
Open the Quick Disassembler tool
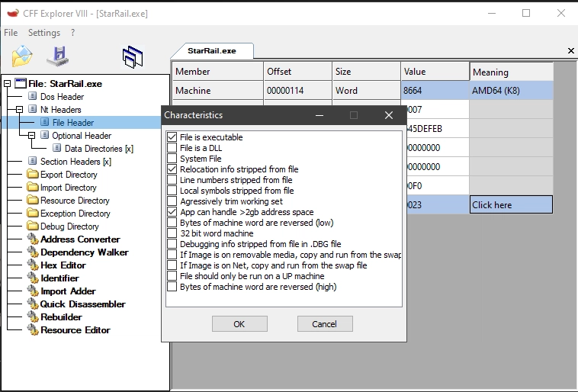[x=82, y=304]
